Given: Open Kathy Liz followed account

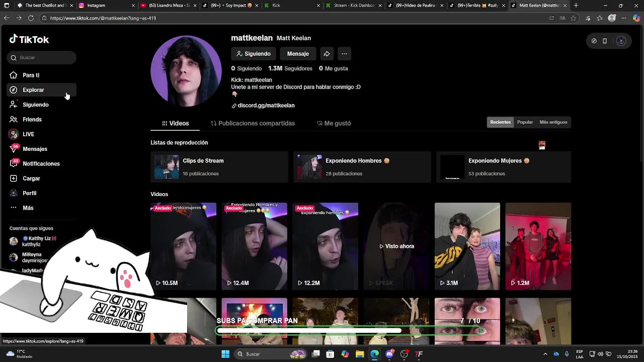Looking at the screenshot, I should point(33,241).
